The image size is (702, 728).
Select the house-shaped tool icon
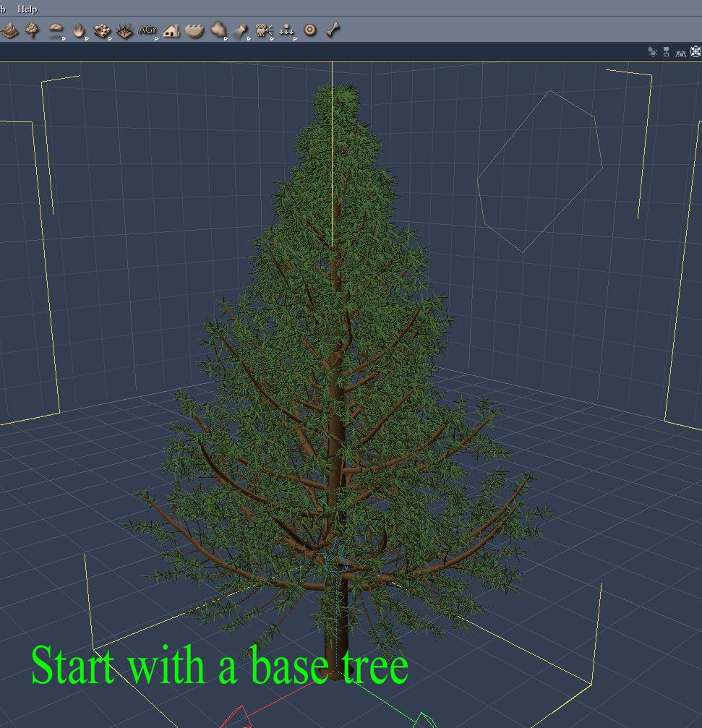(171, 31)
